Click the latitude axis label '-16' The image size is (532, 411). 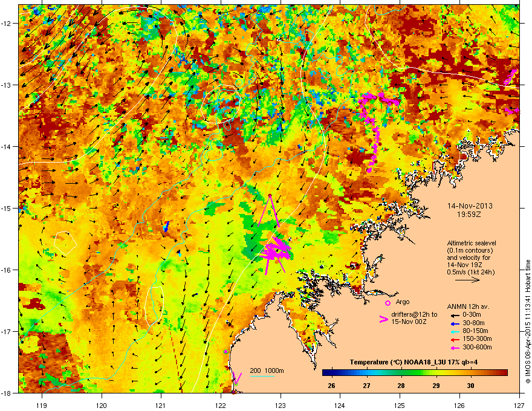point(7,270)
